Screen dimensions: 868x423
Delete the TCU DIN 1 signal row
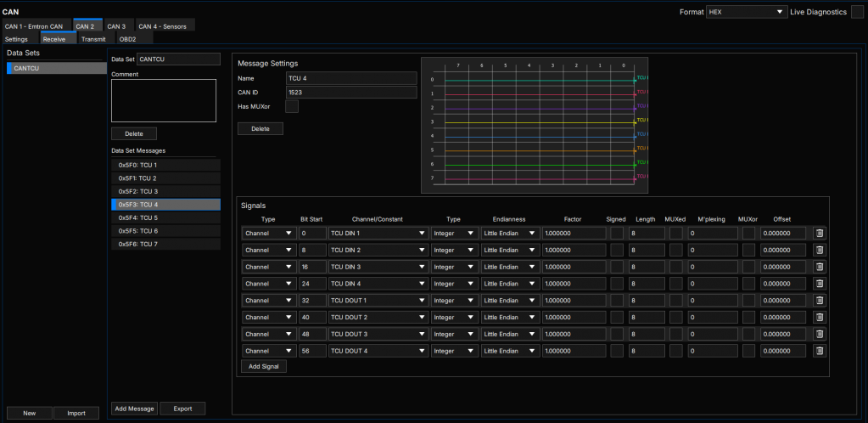pos(819,233)
